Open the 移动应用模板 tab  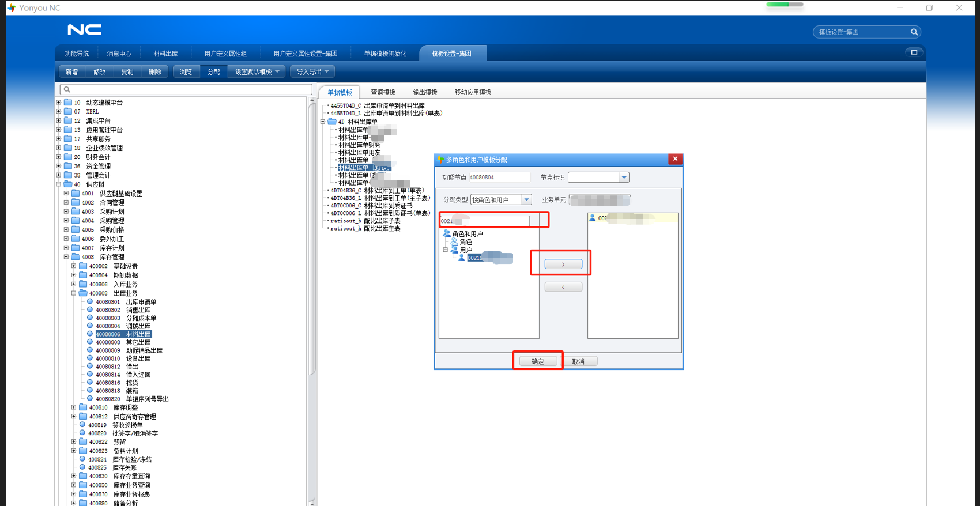tap(473, 92)
